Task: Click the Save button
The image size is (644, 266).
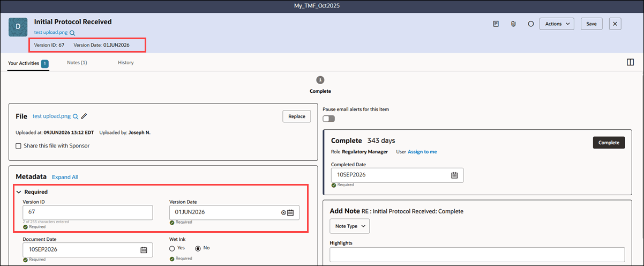Action: [x=591, y=24]
